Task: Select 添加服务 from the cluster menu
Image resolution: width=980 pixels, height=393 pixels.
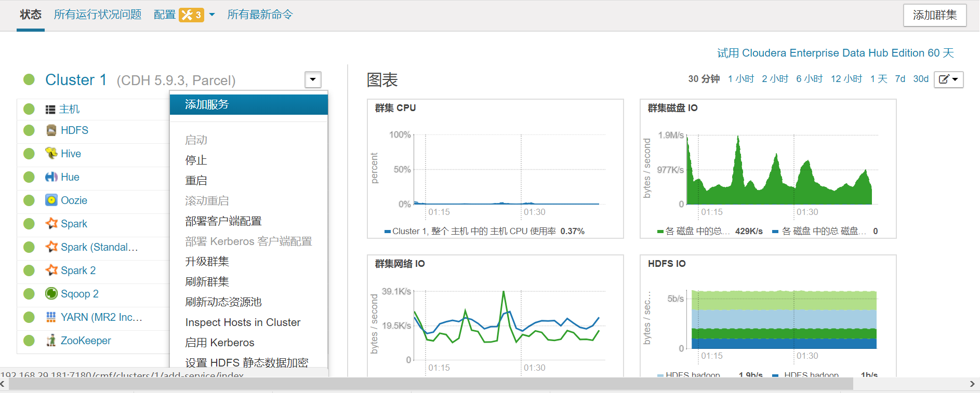Action: pyautogui.click(x=249, y=104)
